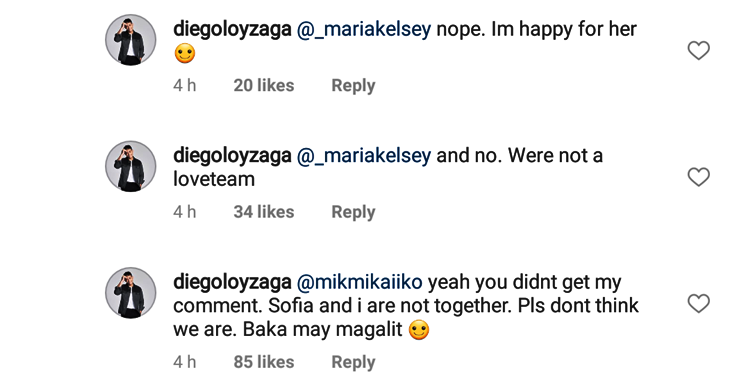750x392 pixels.
Task: Like the "Im happy for her" comment
Action: 698,51
